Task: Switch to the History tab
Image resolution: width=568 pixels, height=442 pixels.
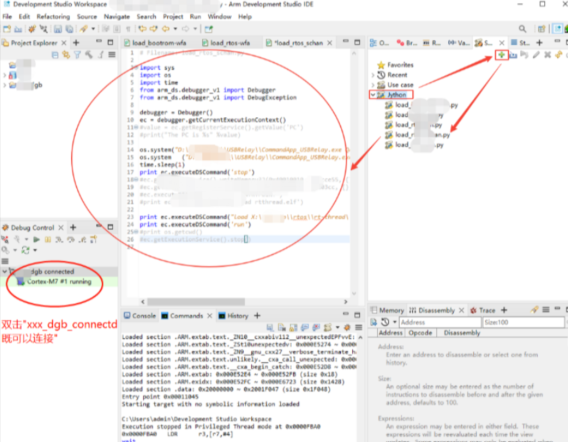Action: (234, 316)
